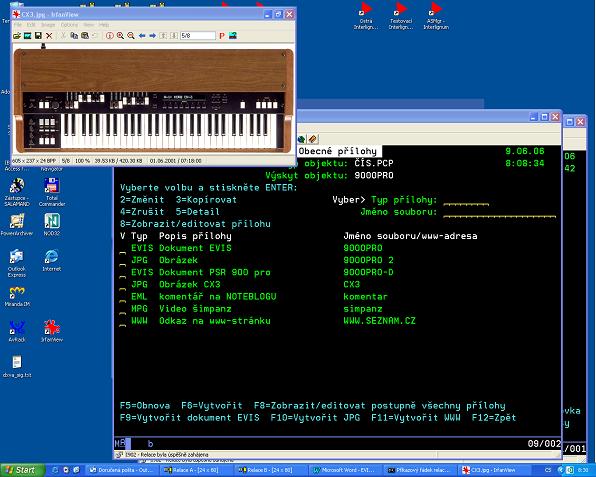Open the Options menu in IrfanView
The width and height of the screenshot is (596, 477).
[69, 25]
